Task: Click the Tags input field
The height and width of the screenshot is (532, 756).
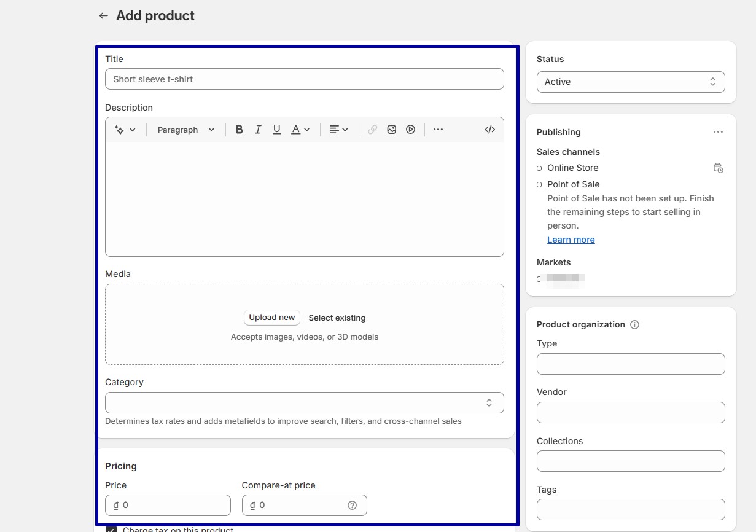Action: tap(631, 510)
